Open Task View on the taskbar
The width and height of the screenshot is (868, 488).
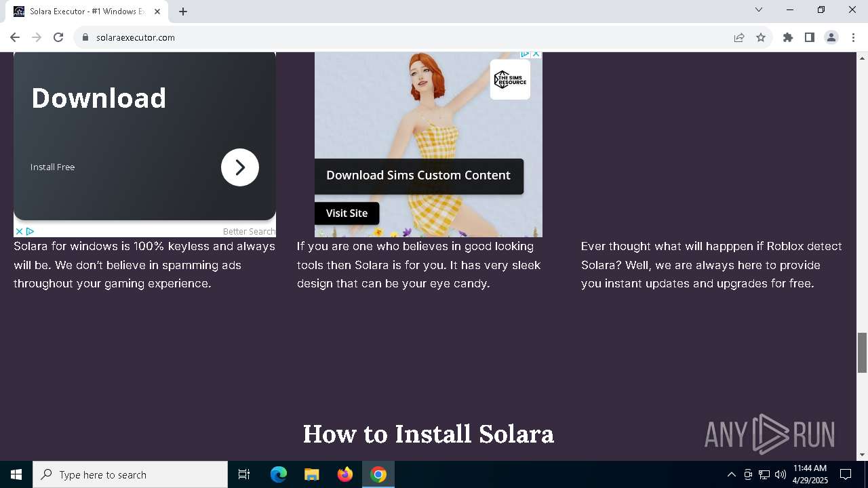pyautogui.click(x=244, y=474)
